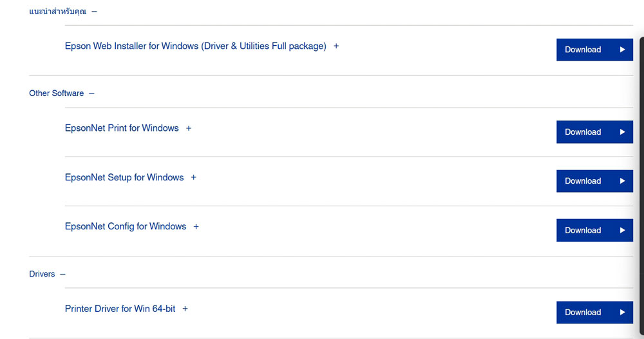
Task: Download EpsonNet Config for Windows
Action: point(594,230)
